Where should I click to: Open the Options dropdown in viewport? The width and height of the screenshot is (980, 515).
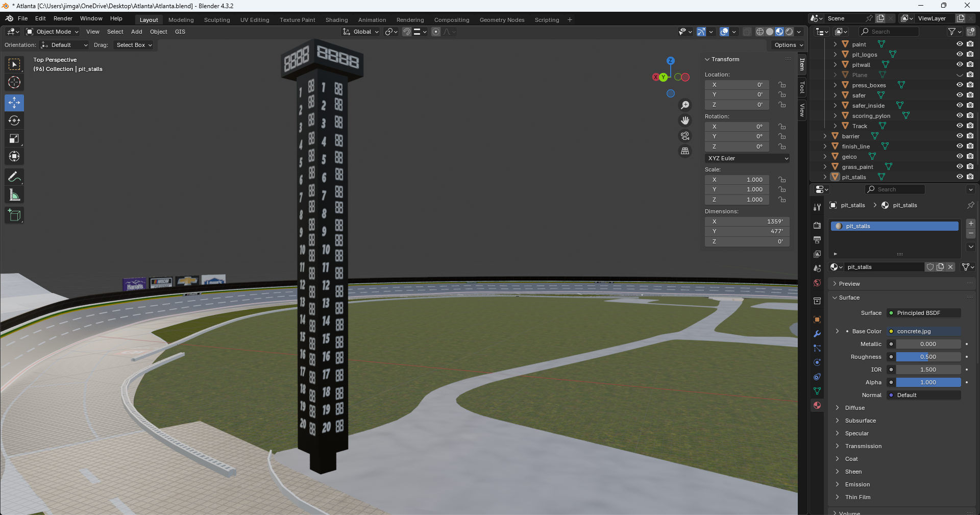click(x=788, y=45)
